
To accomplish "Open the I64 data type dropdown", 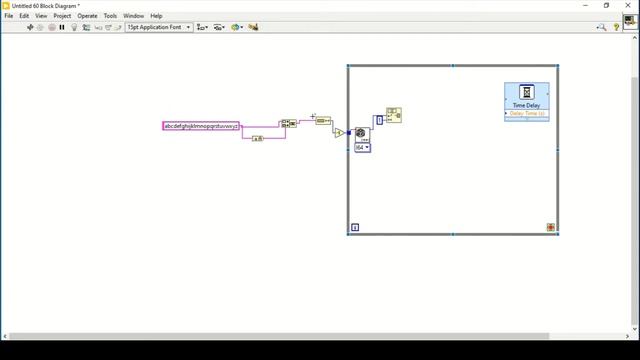I will pos(362,147).
